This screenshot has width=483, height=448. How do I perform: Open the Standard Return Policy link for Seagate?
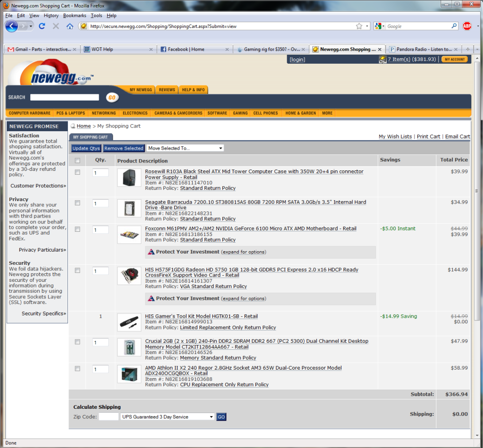click(x=208, y=219)
